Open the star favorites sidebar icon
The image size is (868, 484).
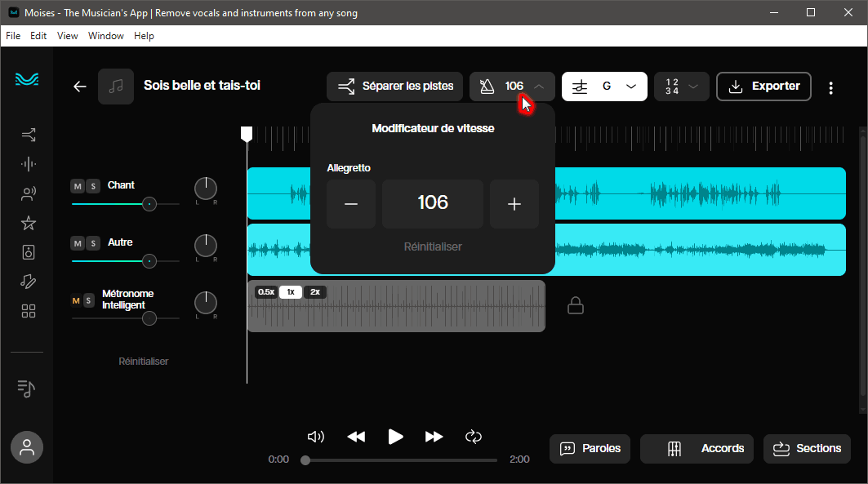29,223
